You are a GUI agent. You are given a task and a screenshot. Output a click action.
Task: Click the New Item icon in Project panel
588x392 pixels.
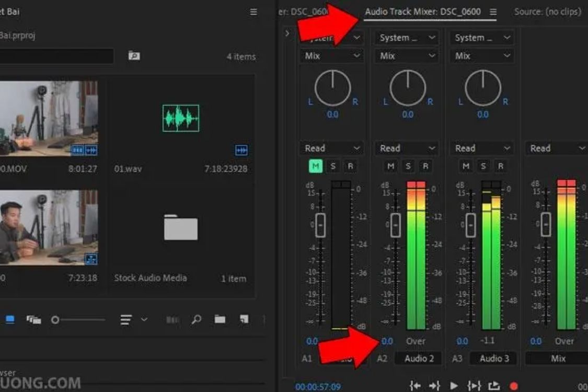pyautogui.click(x=244, y=319)
